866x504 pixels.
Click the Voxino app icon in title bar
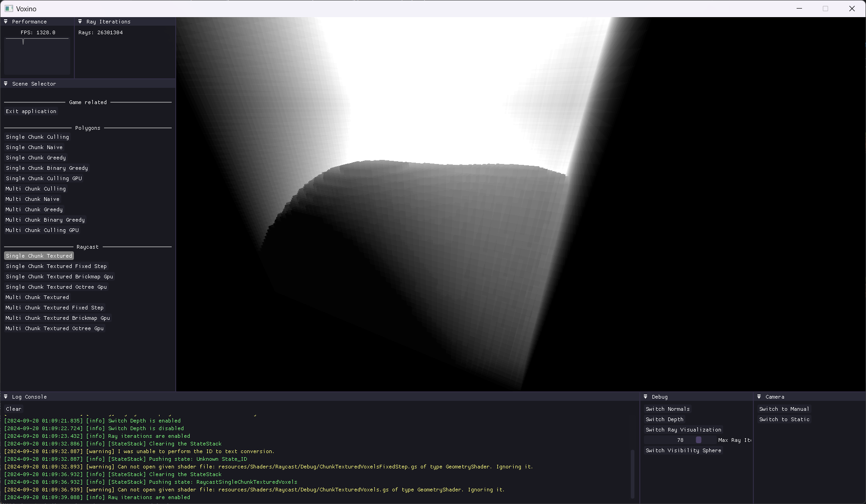9,9
